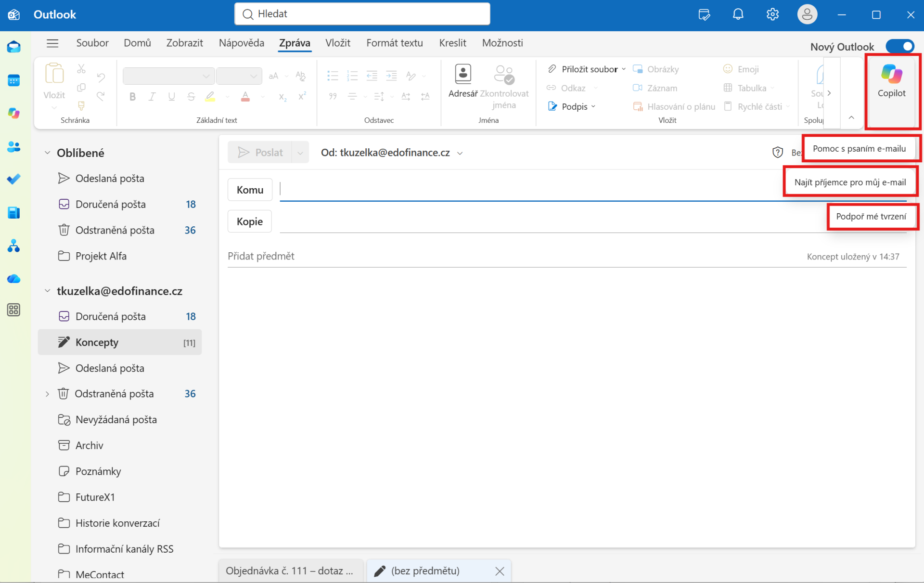Viewport: 924px width, 583px height.
Task: Collapse the tkuzelka@edofinance.cz account tree
Action: point(47,291)
